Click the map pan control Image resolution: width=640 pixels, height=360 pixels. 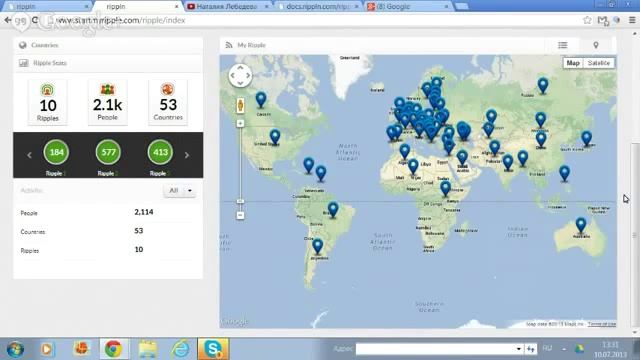click(240, 76)
